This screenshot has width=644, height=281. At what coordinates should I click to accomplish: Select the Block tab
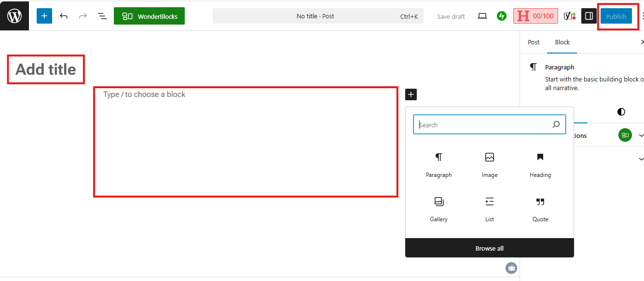tap(562, 42)
